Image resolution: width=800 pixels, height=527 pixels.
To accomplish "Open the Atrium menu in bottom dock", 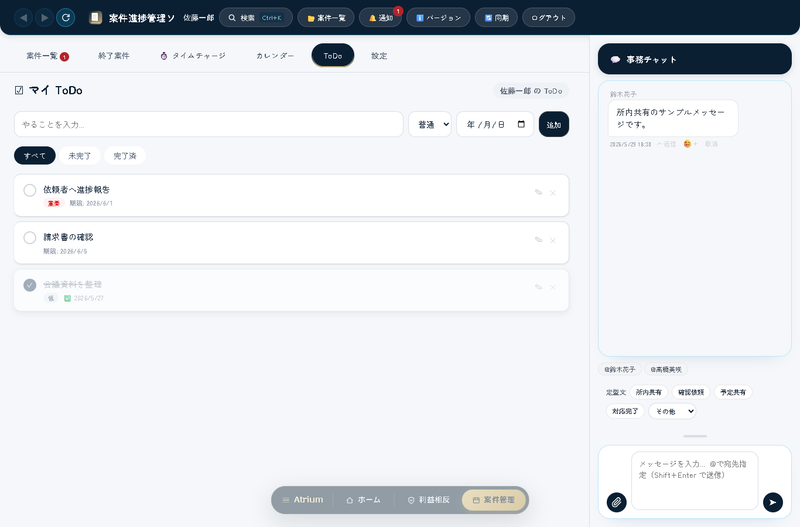I will (303, 500).
